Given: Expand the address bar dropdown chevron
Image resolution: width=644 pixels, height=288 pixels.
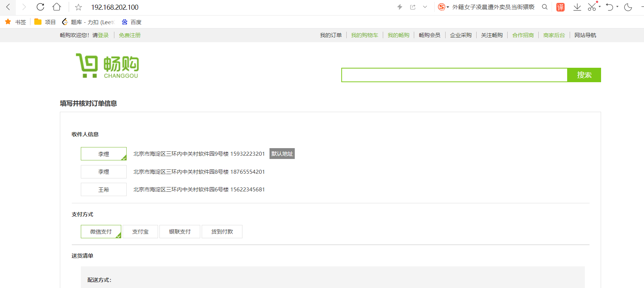Looking at the screenshot, I should click(x=425, y=7).
